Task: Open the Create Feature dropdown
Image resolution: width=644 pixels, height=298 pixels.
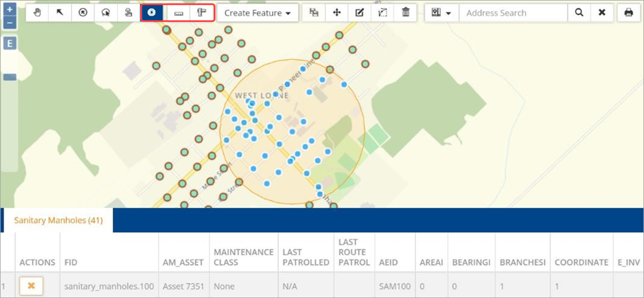Action: (257, 13)
